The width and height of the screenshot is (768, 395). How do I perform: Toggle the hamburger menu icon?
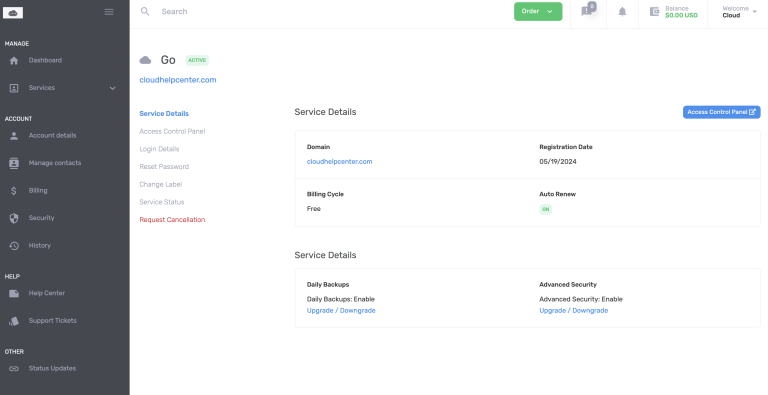point(109,12)
